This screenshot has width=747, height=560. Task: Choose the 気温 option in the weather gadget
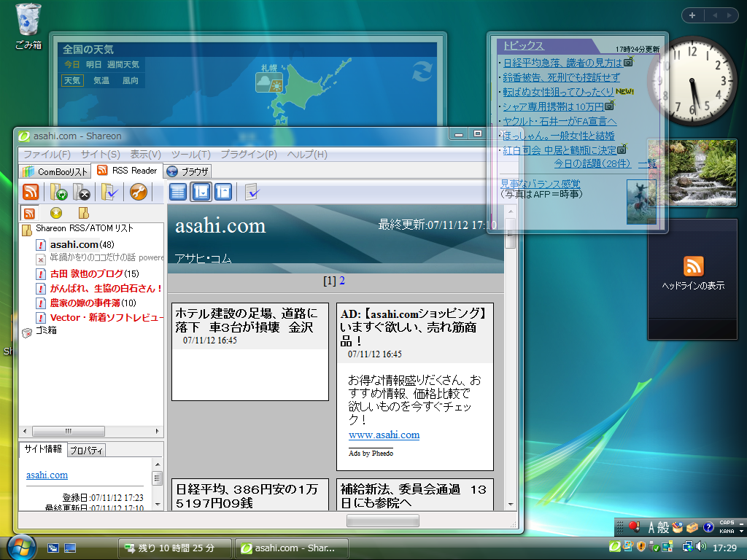coord(101,80)
